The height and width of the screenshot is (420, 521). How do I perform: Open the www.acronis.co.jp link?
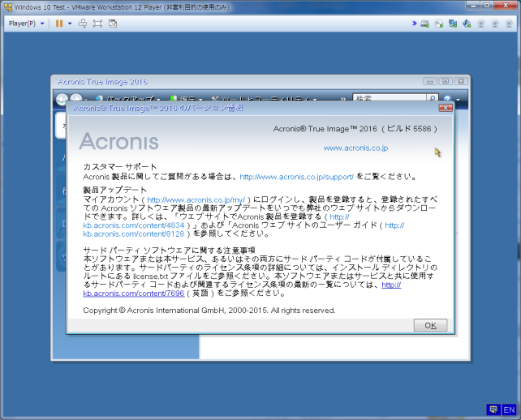click(x=355, y=148)
